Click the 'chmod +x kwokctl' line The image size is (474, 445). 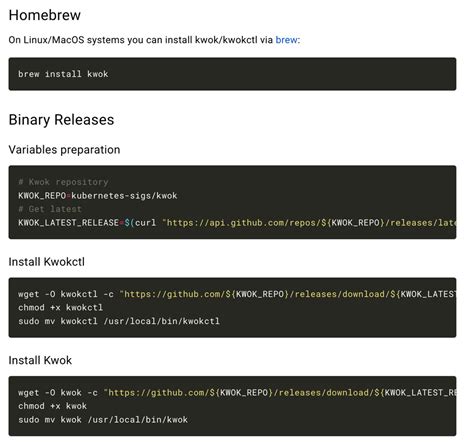tap(61, 308)
